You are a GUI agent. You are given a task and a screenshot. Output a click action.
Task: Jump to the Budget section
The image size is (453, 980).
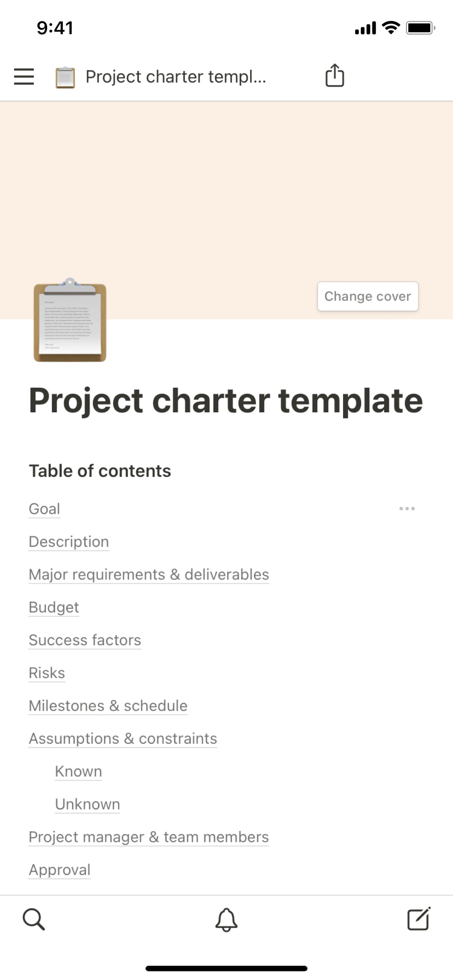[54, 607]
